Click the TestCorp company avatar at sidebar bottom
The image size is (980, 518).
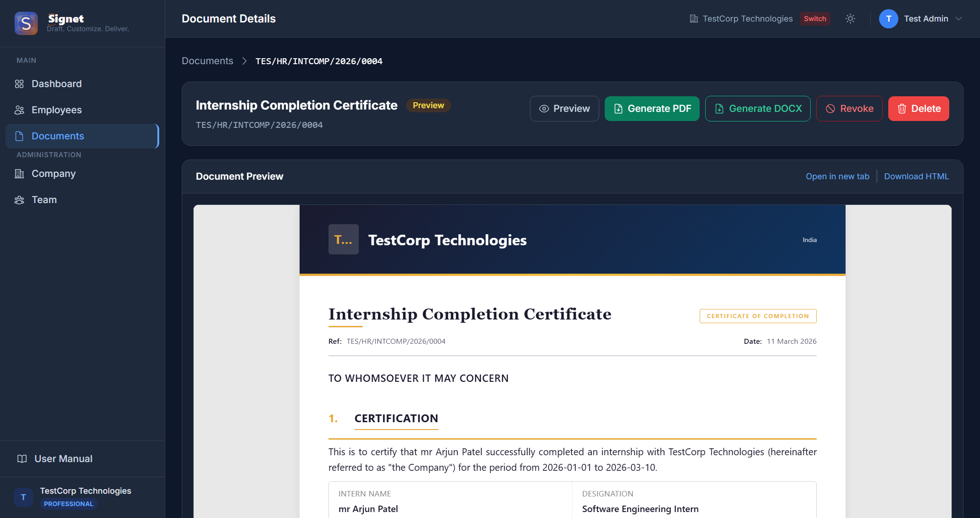pyautogui.click(x=23, y=497)
